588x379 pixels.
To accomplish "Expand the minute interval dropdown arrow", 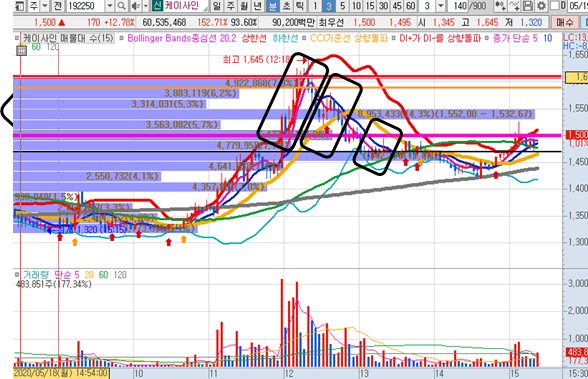I will pyautogui.click(x=441, y=6).
